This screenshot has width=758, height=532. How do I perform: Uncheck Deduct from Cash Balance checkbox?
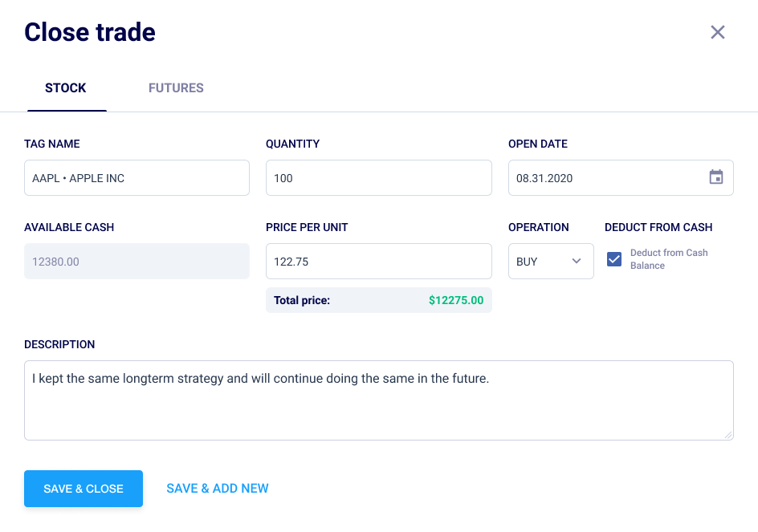point(614,259)
